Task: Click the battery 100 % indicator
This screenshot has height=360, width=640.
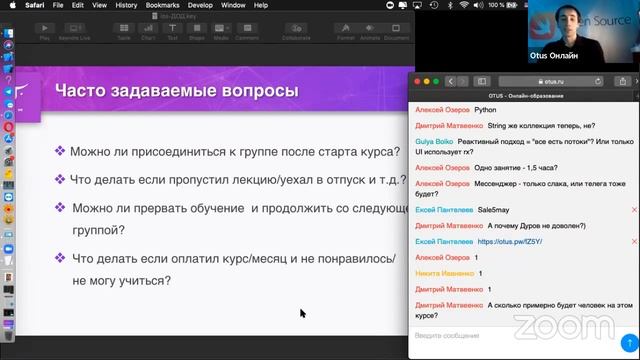Action: pyautogui.click(x=503, y=5)
